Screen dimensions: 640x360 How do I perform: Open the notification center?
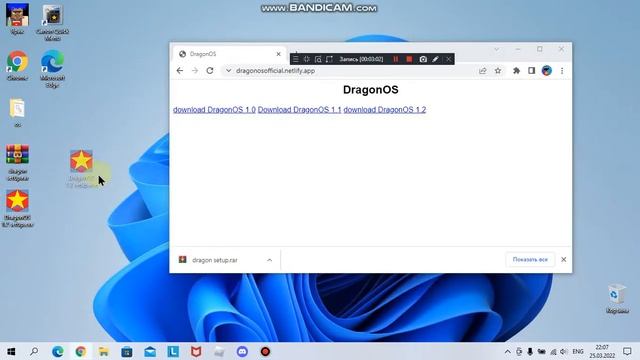tap(627, 351)
